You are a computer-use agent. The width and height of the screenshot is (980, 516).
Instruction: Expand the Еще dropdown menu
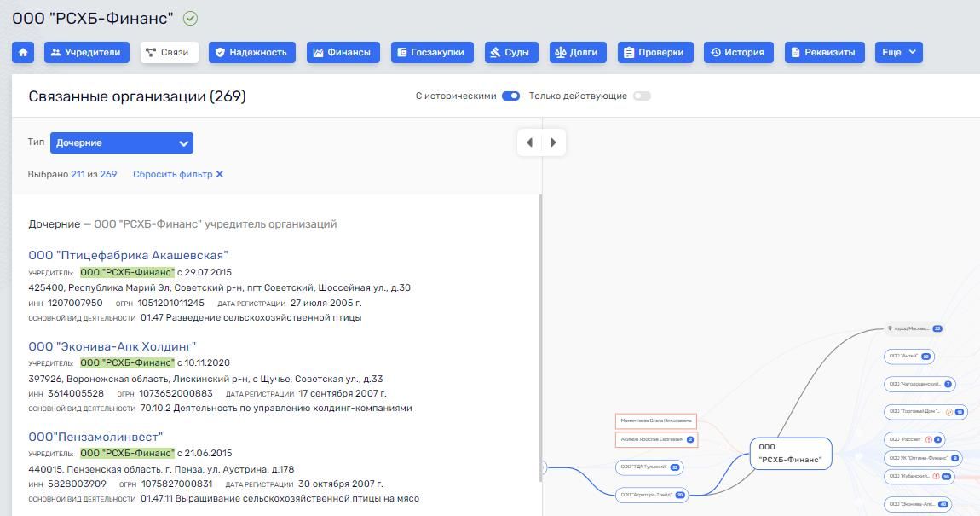(x=899, y=53)
